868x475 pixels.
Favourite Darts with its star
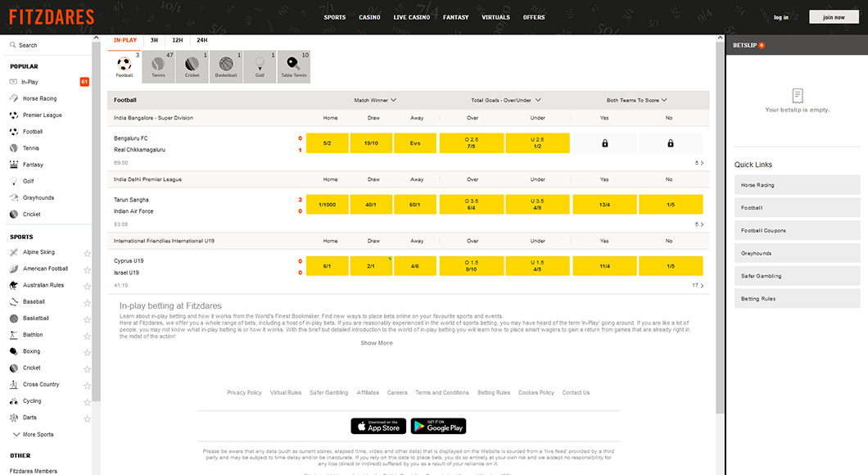(87, 418)
